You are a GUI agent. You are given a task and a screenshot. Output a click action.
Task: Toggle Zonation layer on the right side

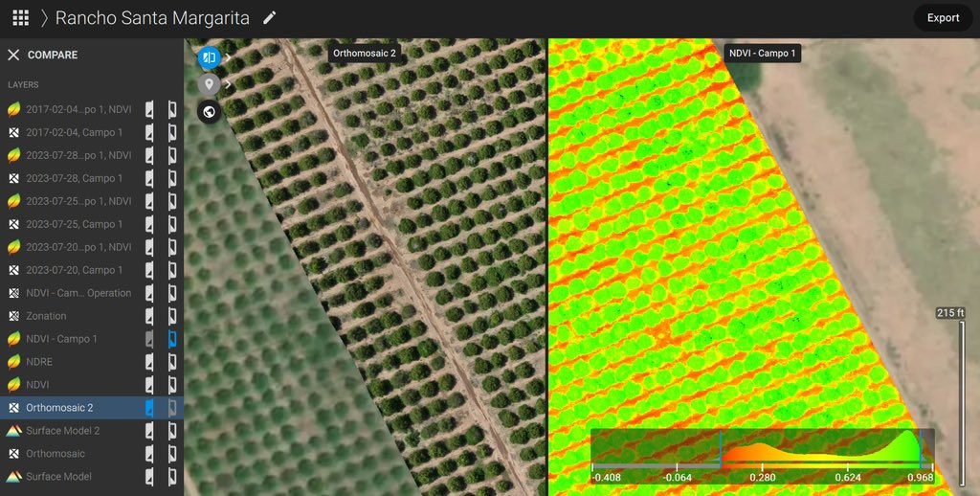[x=172, y=316]
